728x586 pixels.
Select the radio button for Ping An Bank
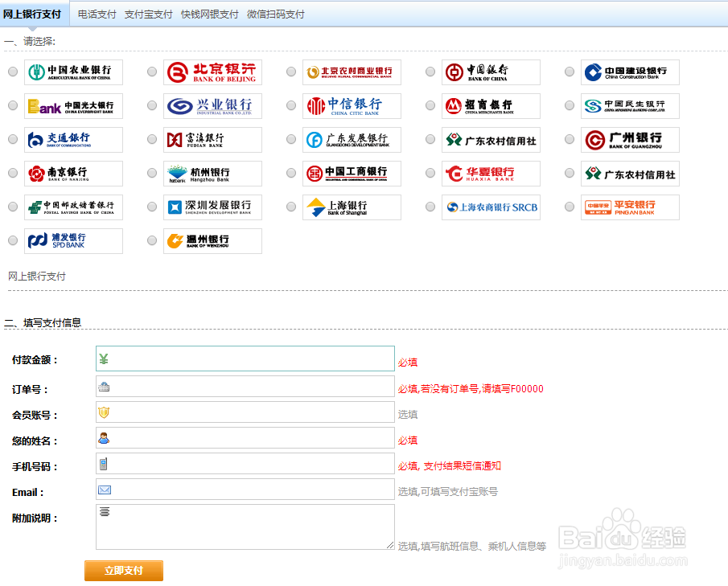tap(570, 207)
